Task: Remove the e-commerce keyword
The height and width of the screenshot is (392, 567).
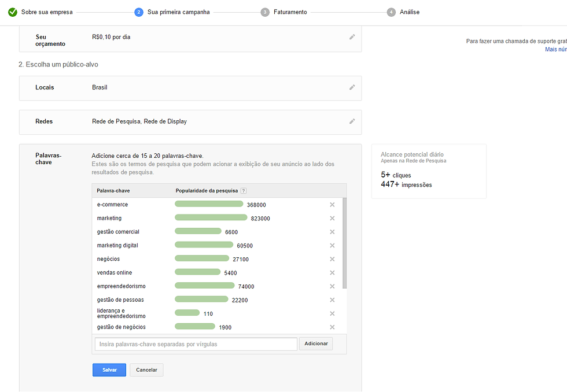Action: point(332,205)
